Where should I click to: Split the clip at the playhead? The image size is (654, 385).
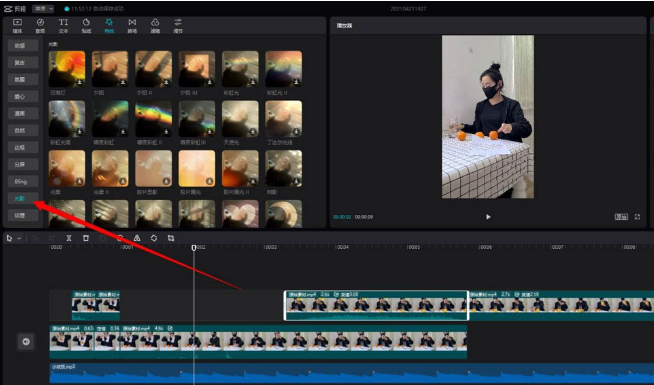coord(69,238)
